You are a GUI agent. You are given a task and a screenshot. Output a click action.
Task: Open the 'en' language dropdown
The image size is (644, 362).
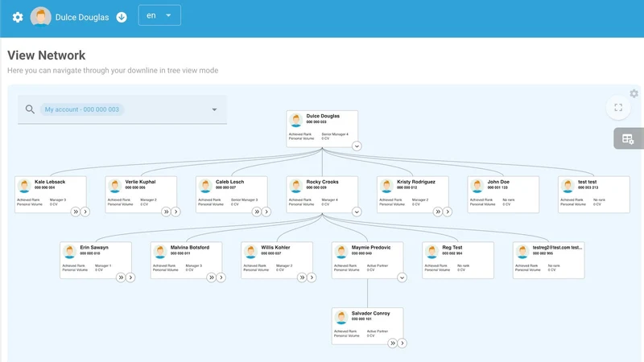pyautogui.click(x=159, y=15)
